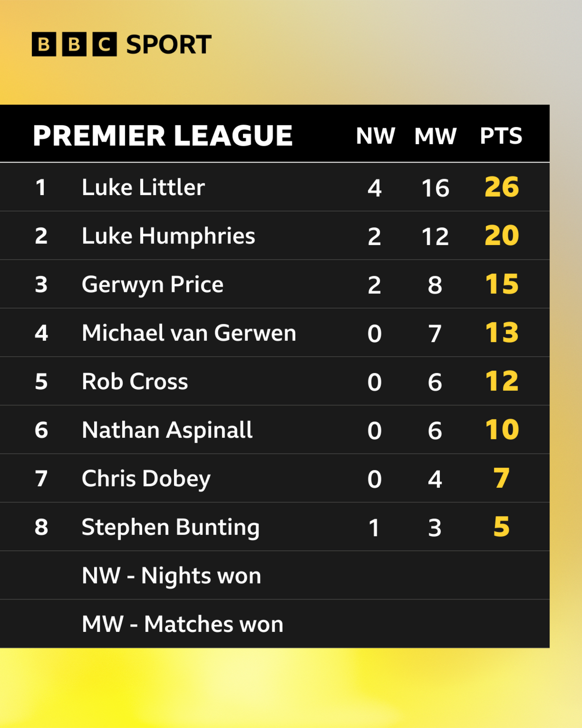The width and height of the screenshot is (582, 728).
Task: Click Littler's 16 matches won value
Action: point(435,188)
